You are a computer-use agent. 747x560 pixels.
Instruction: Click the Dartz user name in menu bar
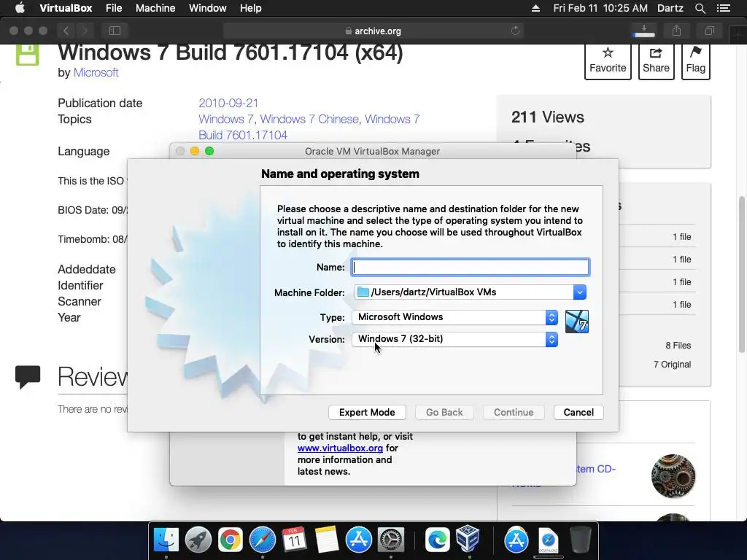(x=670, y=8)
